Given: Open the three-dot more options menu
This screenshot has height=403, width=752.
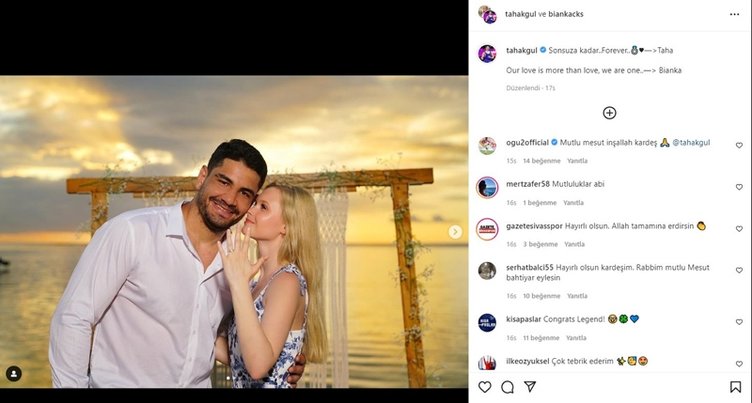Looking at the screenshot, I should pyautogui.click(x=735, y=14).
